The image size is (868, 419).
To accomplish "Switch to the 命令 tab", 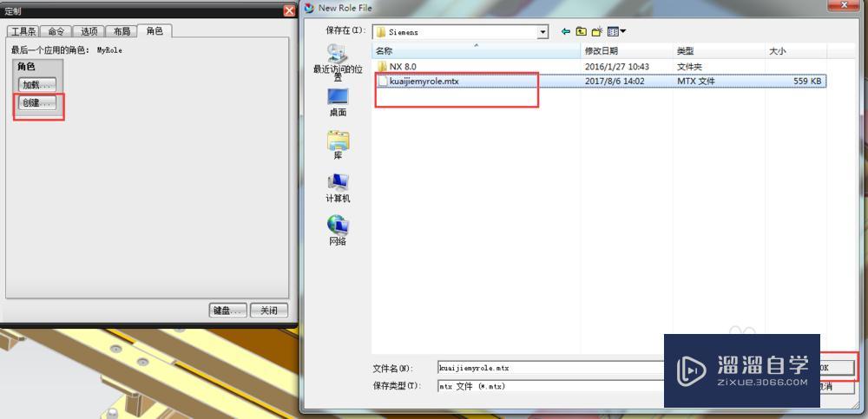I will (x=56, y=31).
